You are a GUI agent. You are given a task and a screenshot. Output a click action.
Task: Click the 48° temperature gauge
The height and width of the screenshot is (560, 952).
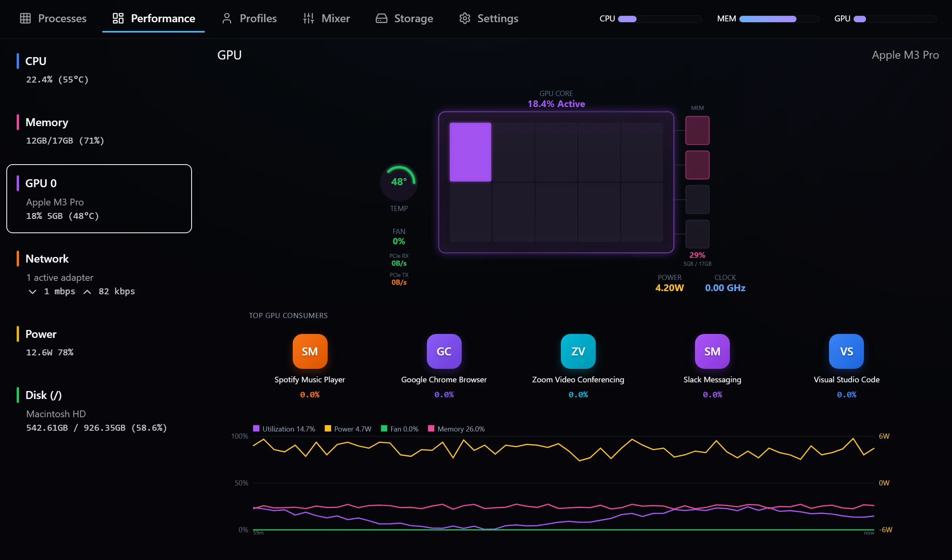[x=399, y=182]
